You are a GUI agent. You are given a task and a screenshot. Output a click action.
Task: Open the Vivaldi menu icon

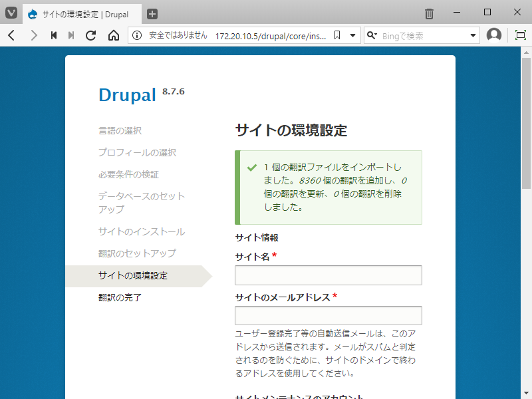(x=11, y=13)
